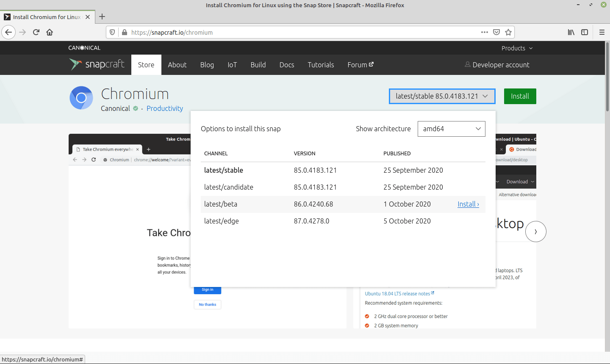The height and width of the screenshot is (364, 610).
Task: Click the tracking protection shield icon
Action: tap(112, 32)
